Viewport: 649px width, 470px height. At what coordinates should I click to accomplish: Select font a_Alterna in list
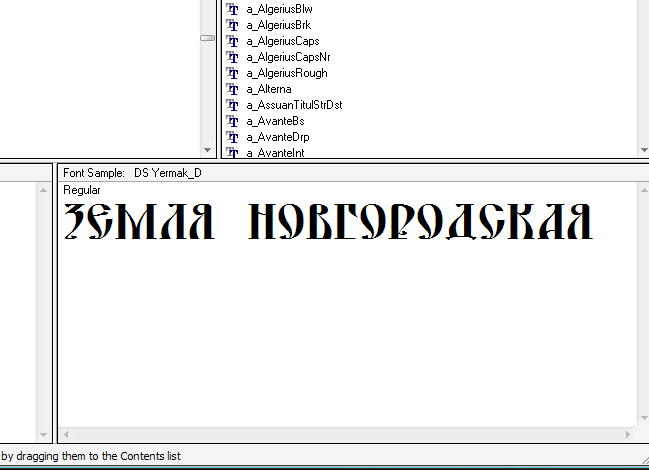(269, 89)
